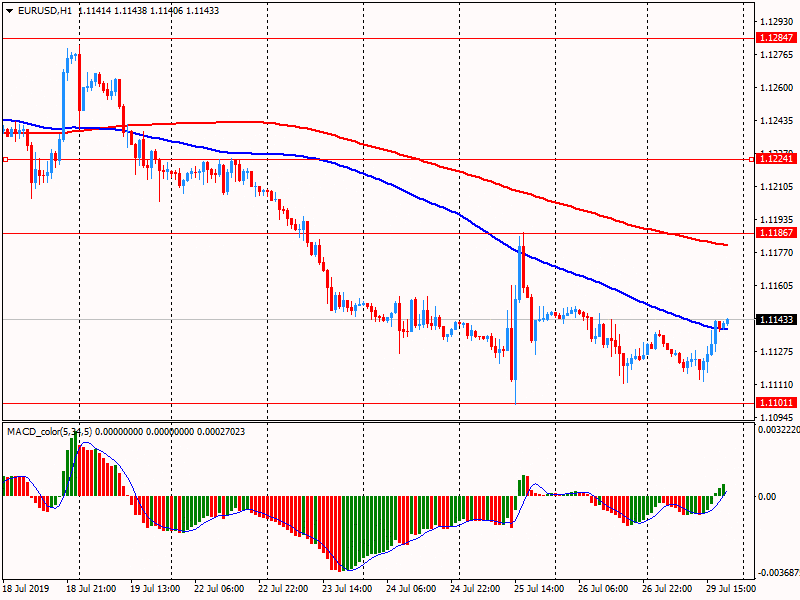Click the 24 Jul 22:00 time label
Image resolution: width=800 pixels, height=600 pixels.
coord(475,588)
